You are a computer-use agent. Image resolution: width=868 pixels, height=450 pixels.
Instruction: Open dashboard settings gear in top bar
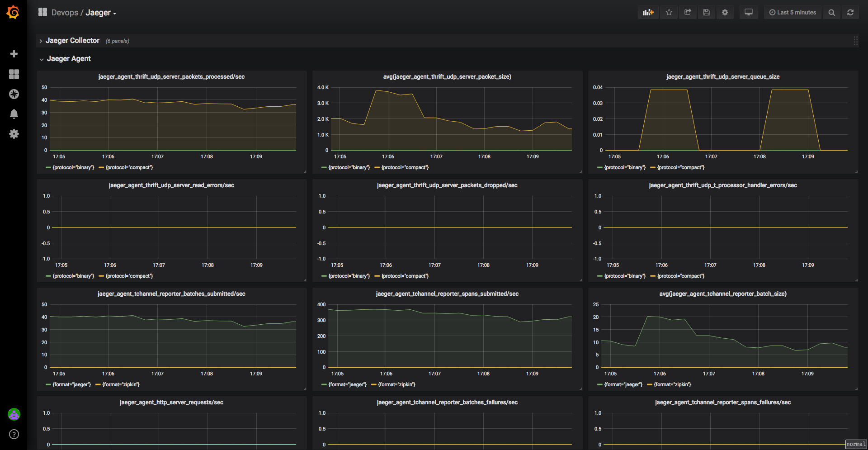(x=725, y=13)
